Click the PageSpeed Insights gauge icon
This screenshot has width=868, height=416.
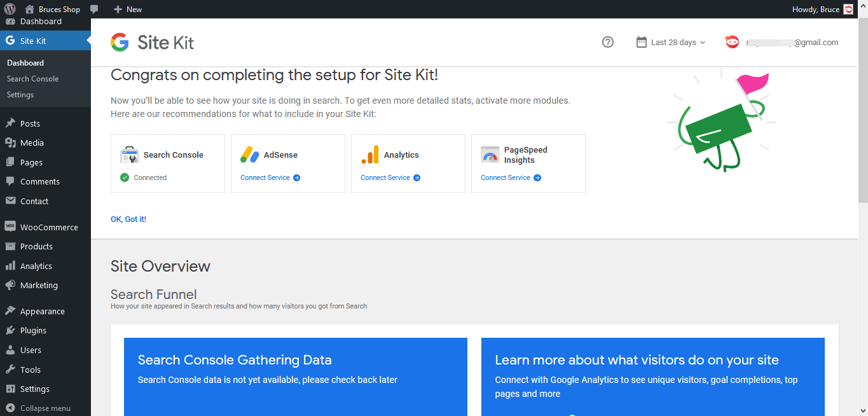pyautogui.click(x=490, y=155)
